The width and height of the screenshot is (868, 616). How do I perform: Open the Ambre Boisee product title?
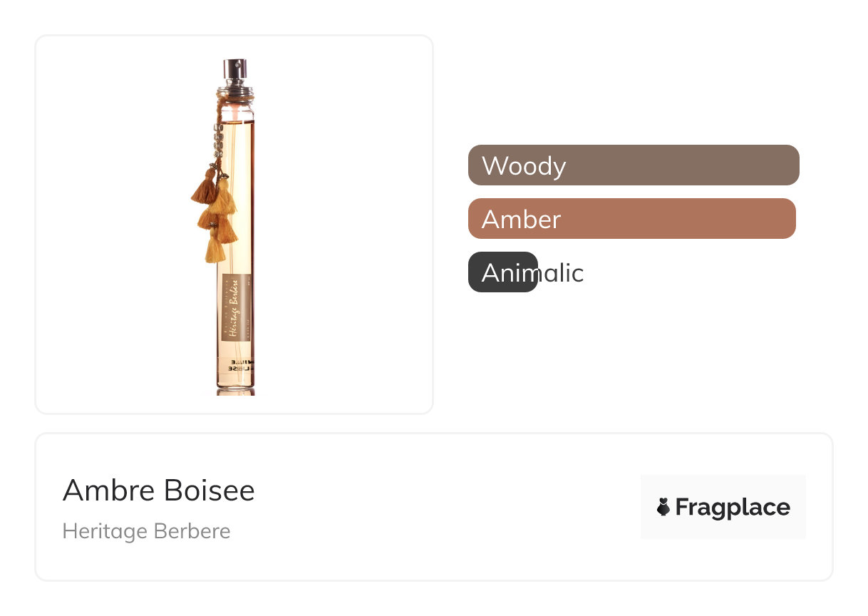click(158, 491)
